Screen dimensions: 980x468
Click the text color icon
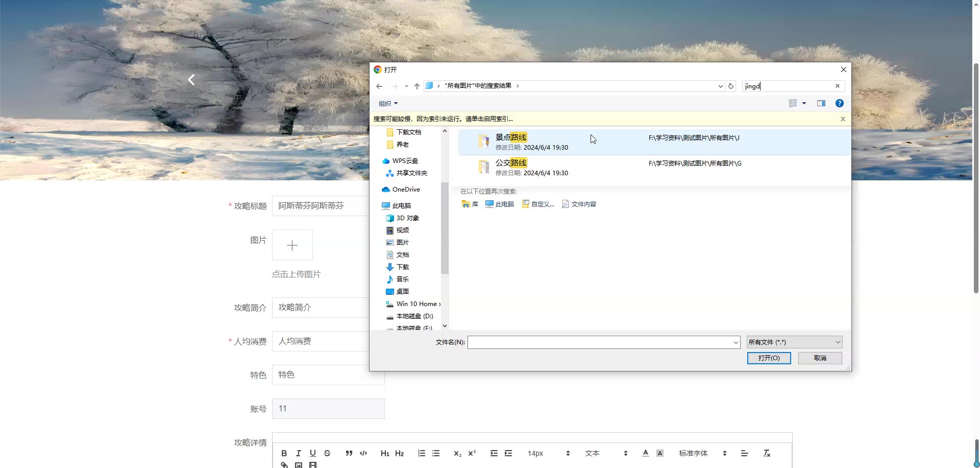(x=646, y=453)
